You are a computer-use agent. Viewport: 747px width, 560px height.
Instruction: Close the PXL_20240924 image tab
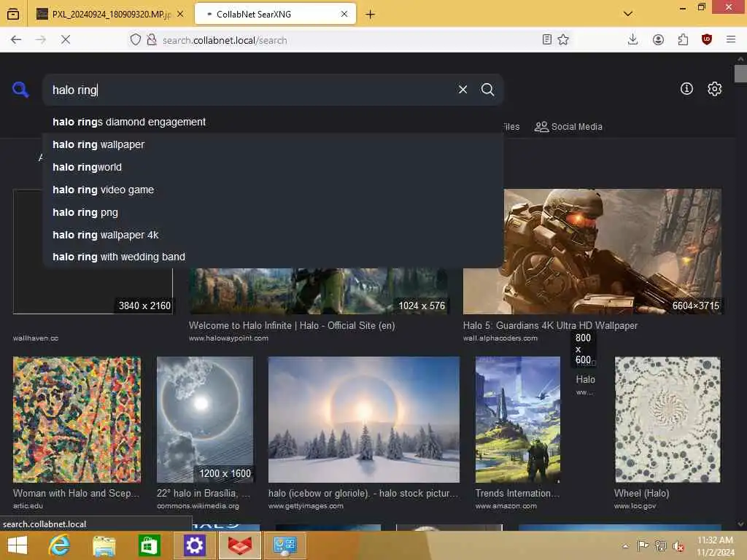tap(180, 15)
